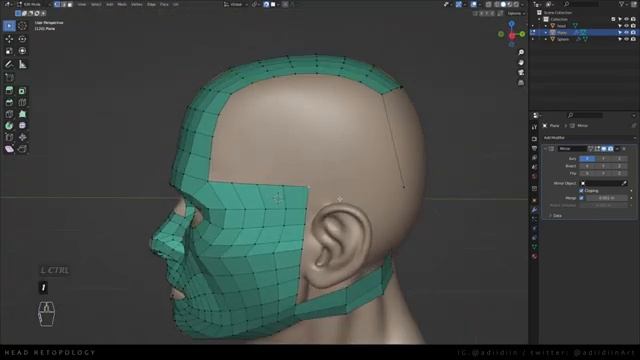Screen dimensions: 640x360
Task: Toggle Clipping checkbox in Mirror modifier
Action: pyautogui.click(x=581, y=191)
